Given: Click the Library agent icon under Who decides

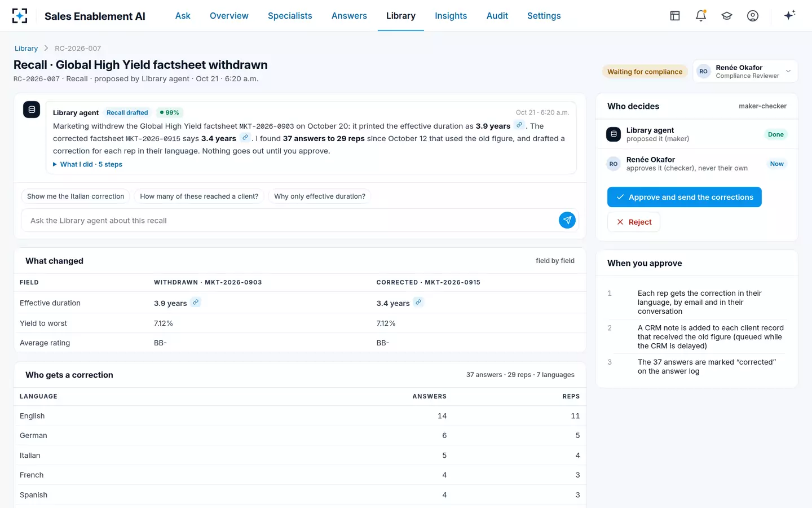Looking at the screenshot, I should (x=614, y=134).
